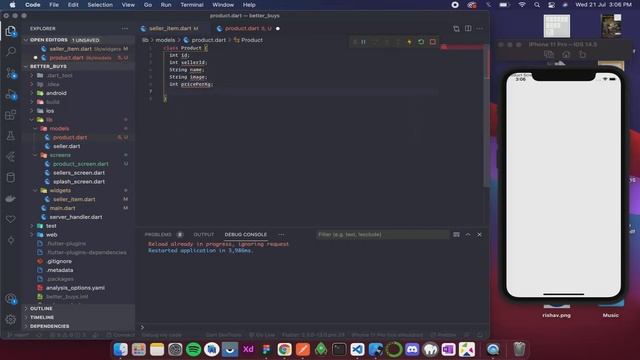Open Discord from the dock
The width and height of the screenshot is (640, 360).
[412, 349]
